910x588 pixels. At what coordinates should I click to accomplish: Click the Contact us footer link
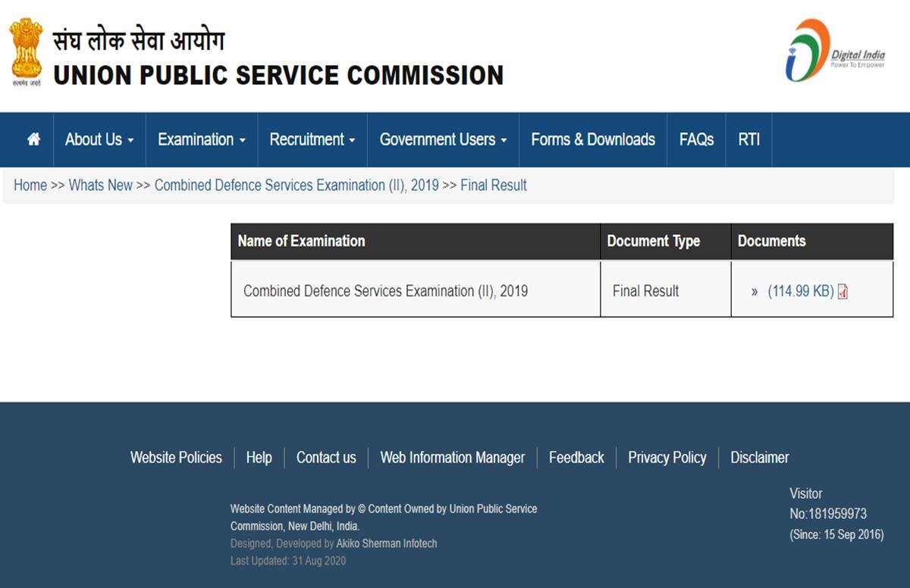tap(326, 458)
